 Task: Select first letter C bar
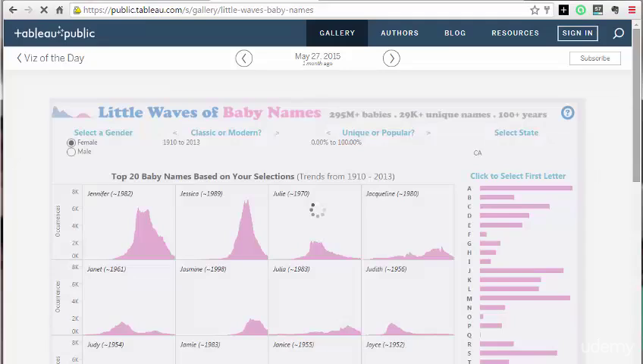click(x=515, y=206)
